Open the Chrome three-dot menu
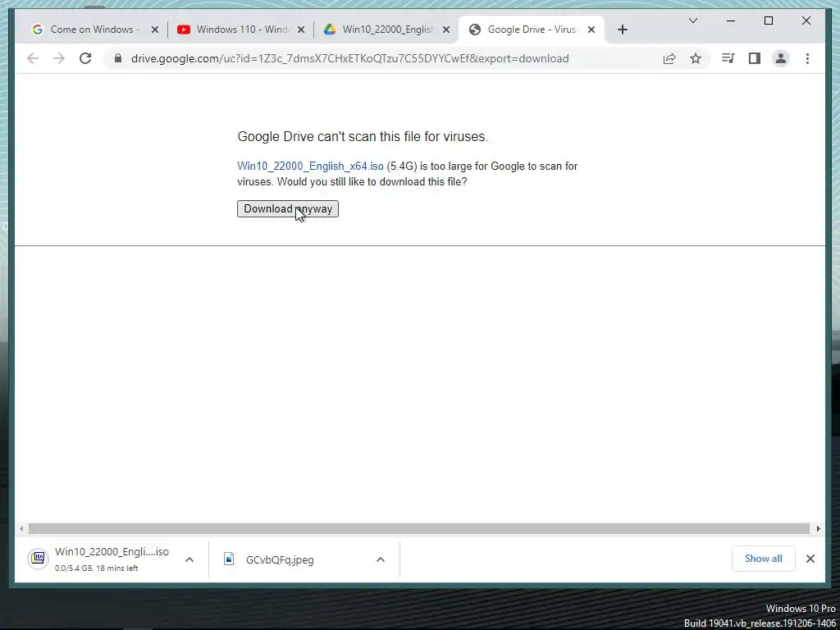The height and width of the screenshot is (630, 840). point(807,58)
